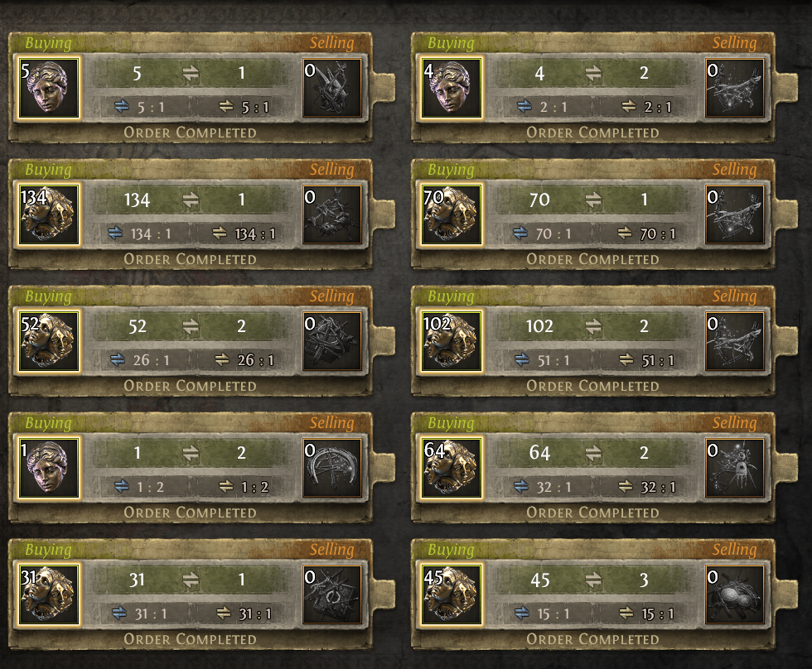
Task: Select the selling scarab icon in the 64:2 order
Action: tap(734, 469)
